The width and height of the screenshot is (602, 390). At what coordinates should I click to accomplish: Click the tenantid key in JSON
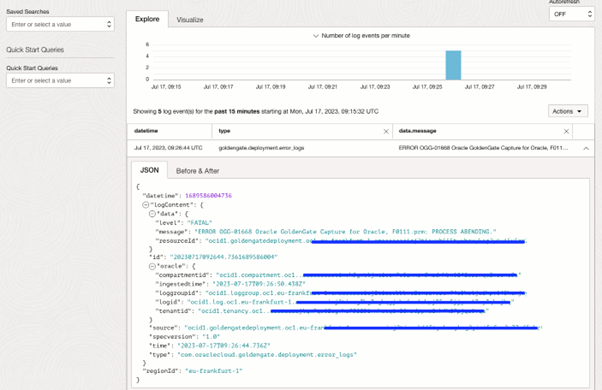pos(174,311)
